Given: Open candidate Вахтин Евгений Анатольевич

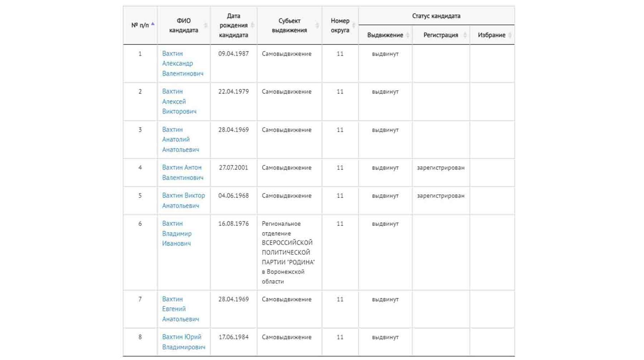Looking at the screenshot, I should click(x=181, y=309).
